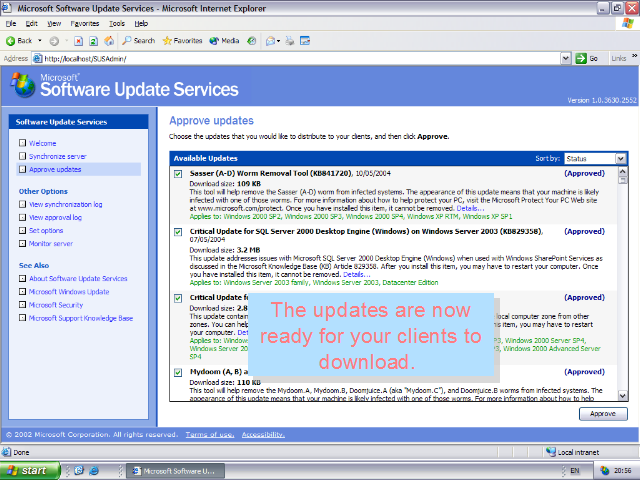Refresh the page using the toolbar icon
This screenshot has height=480, width=640.
[93, 41]
